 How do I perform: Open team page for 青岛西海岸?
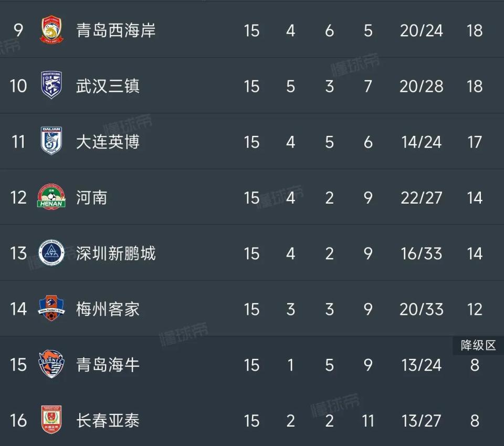click(115, 30)
